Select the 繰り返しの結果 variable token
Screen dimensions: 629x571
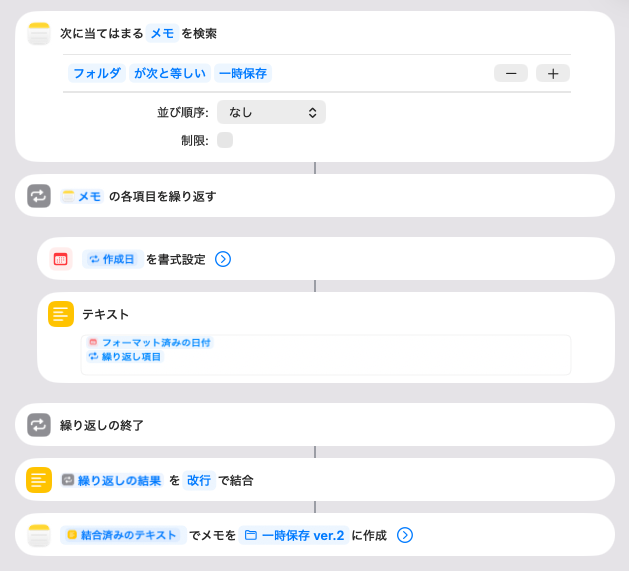pyautogui.click(x=112, y=480)
